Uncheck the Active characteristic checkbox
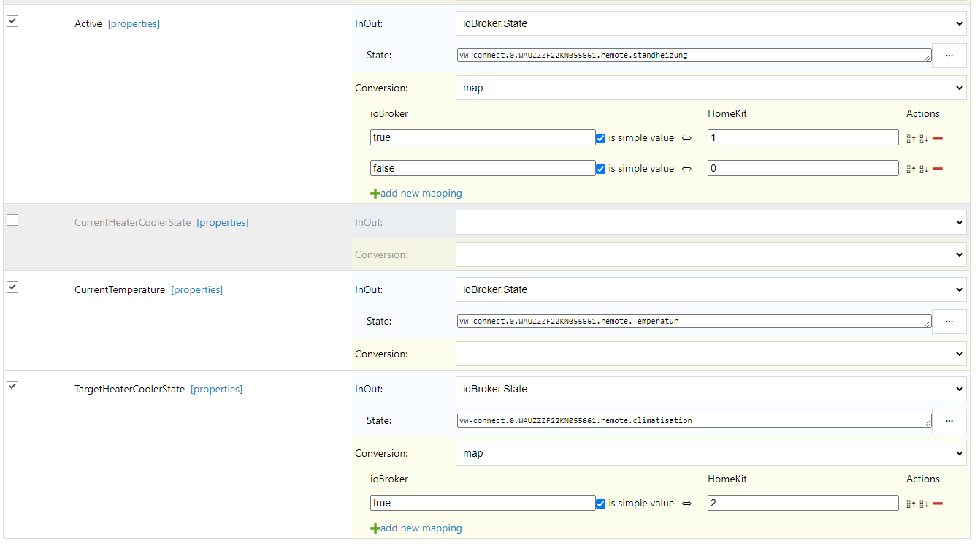Screen dimensions: 980x554 [x=12, y=21]
